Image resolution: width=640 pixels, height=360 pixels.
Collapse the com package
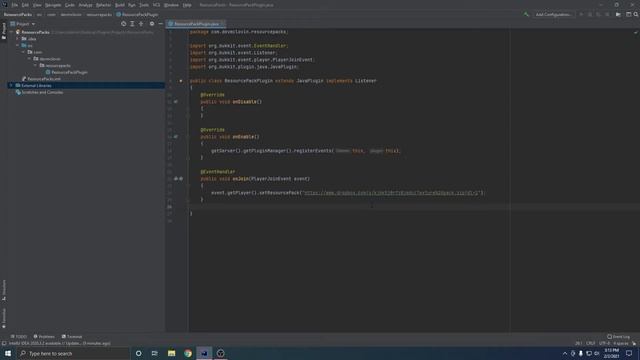[24, 52]
